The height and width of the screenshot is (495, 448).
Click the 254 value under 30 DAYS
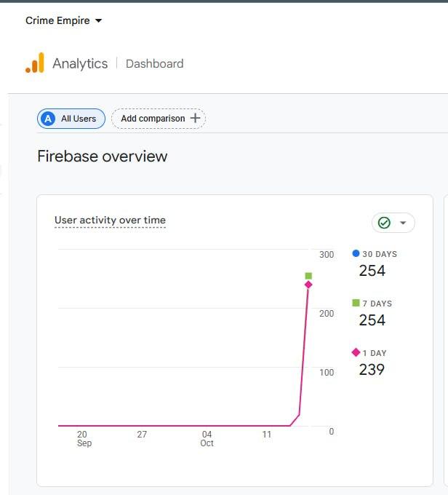pyautogui.click(x=372, y=271)
